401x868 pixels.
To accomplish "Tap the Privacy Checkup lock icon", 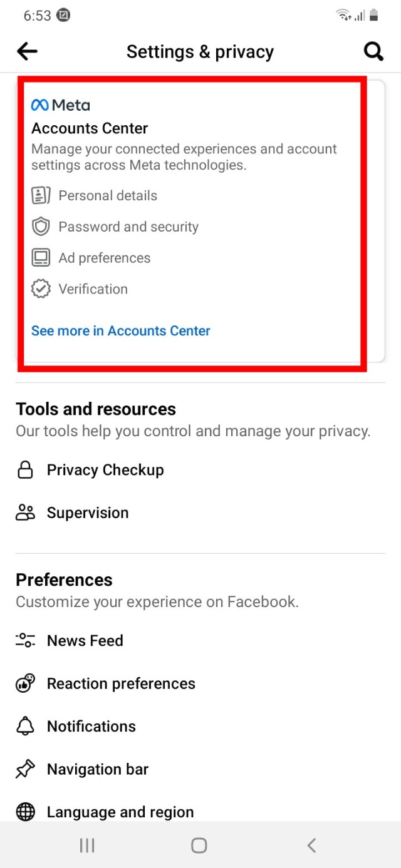I will pyautogui.click(x=25, y=470).
